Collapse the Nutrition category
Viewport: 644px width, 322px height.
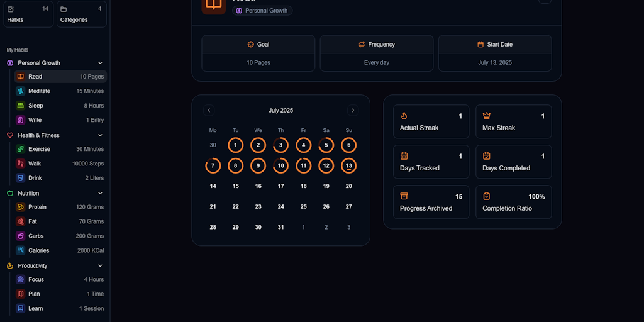tap(100, 193)
